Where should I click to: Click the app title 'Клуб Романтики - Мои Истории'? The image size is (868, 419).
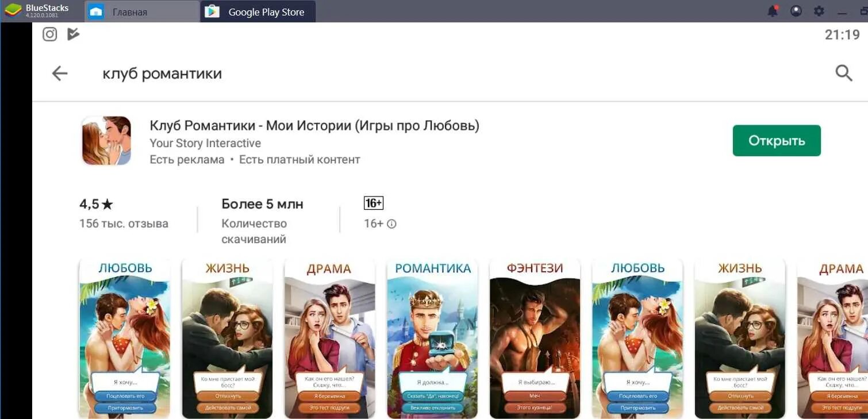click(314, 125)
